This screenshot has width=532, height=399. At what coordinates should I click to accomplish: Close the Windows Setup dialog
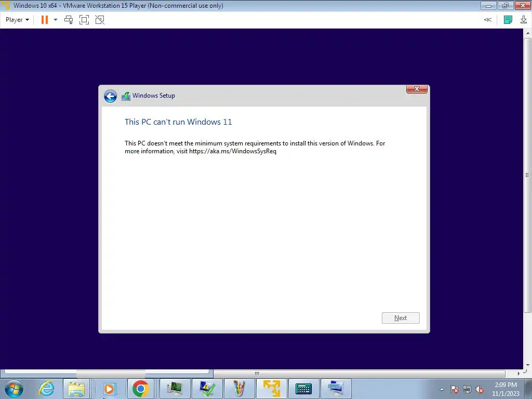(417, 89)
